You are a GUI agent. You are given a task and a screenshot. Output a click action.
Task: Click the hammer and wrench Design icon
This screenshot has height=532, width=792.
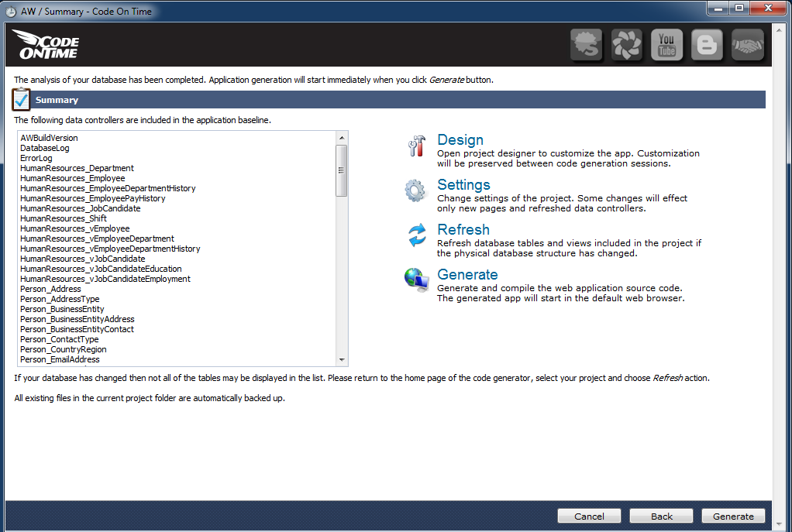click(x=417, y=146)
